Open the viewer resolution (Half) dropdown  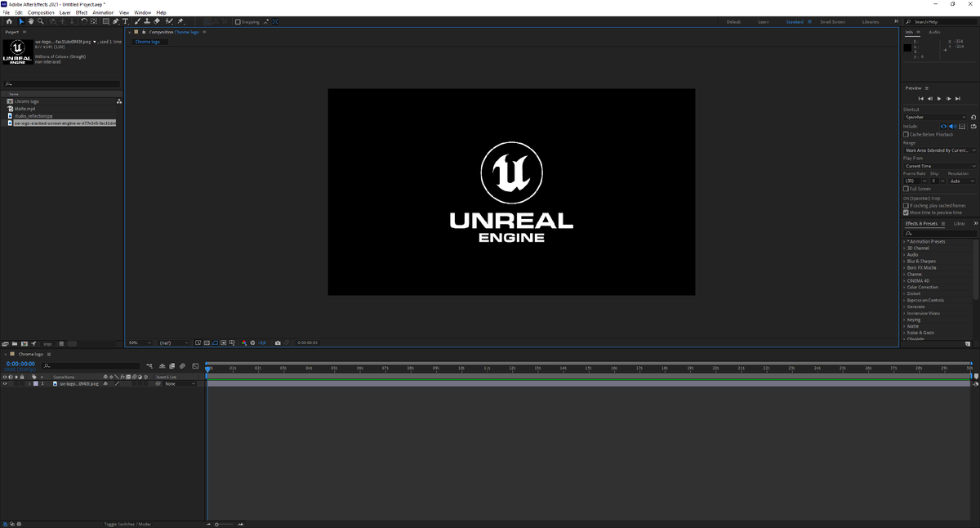coord(173,342)
